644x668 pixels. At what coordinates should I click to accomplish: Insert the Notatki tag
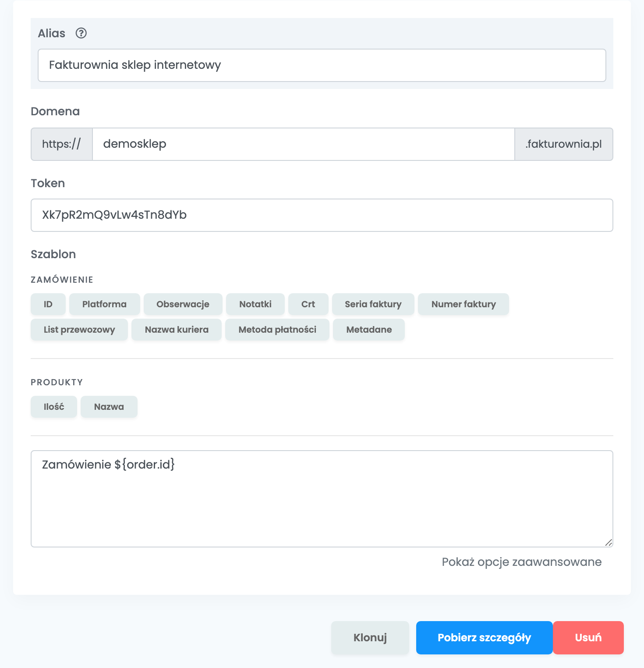(255, 304)
